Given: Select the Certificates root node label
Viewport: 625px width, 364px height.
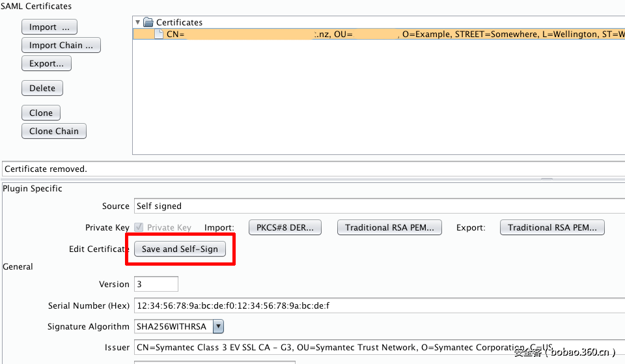Looking at the screenshot, I should tap(179, 22).
